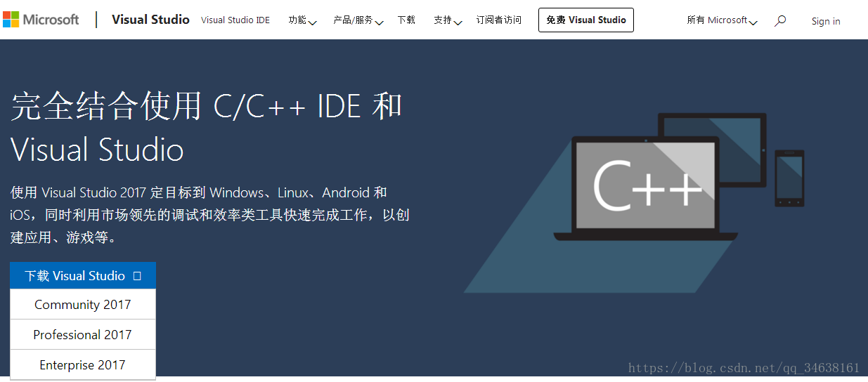
Task: Select Professional 2017 download option
Action: (83, 335)
